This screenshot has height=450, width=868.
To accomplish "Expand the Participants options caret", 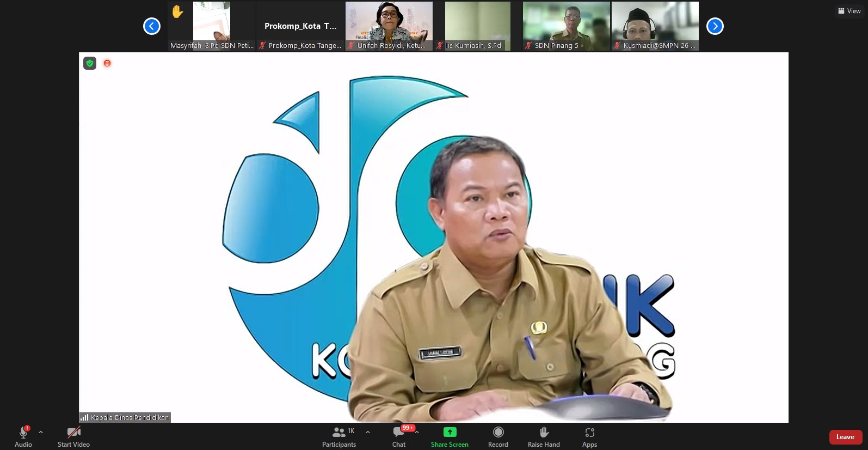I will (x=368, y=432).
